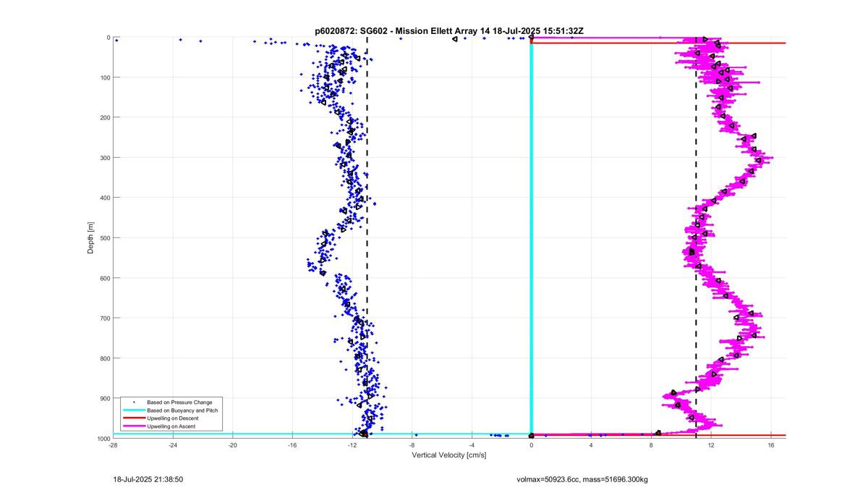Click the velocity axis tick label '-24'
The height and width of the screenshot is (493, 868).
[x=173, y=445]
